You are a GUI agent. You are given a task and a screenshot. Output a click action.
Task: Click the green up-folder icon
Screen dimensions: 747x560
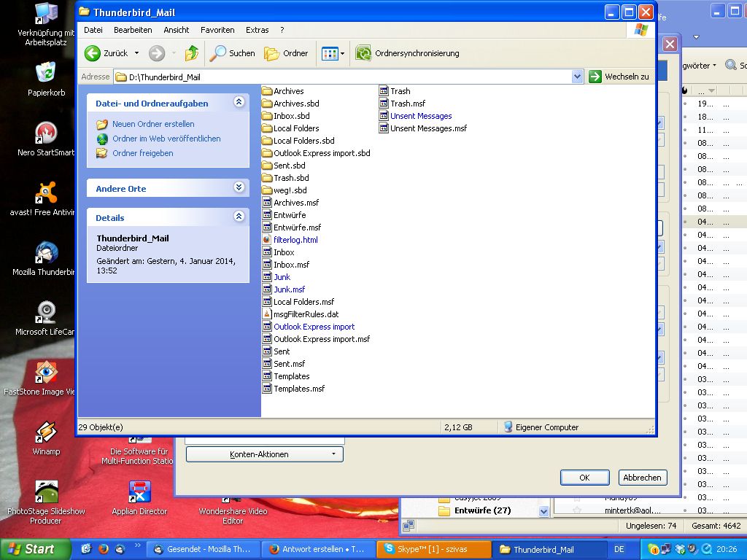pos(192,53)
